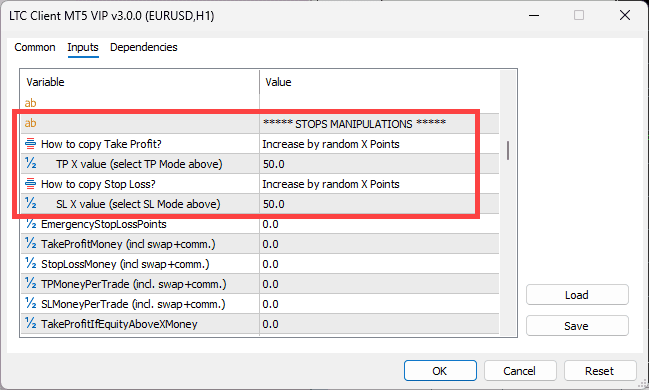
Task: Edit EmergencyStopLossPoints value 0.0
Action: pos(379,224)
